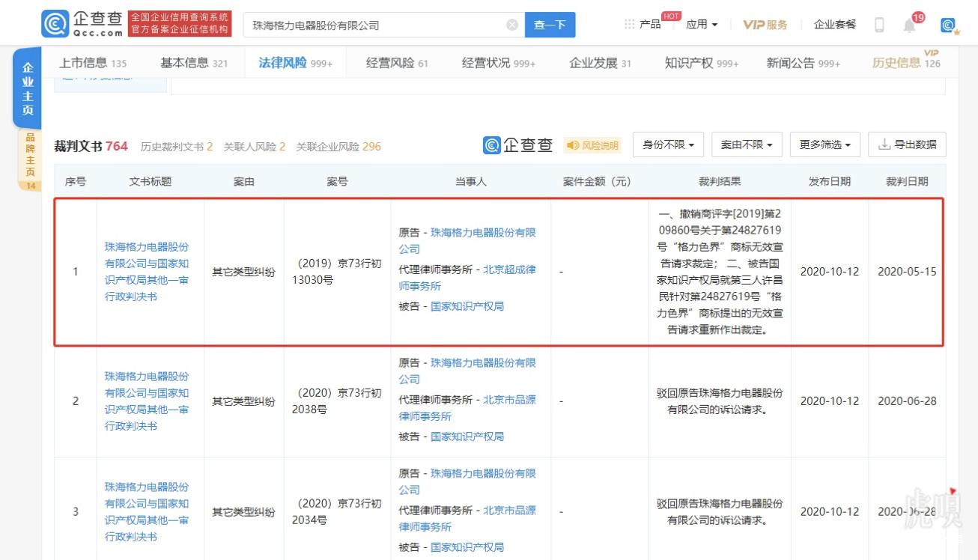Select the 品牌主页 side tab

(30, 159)
